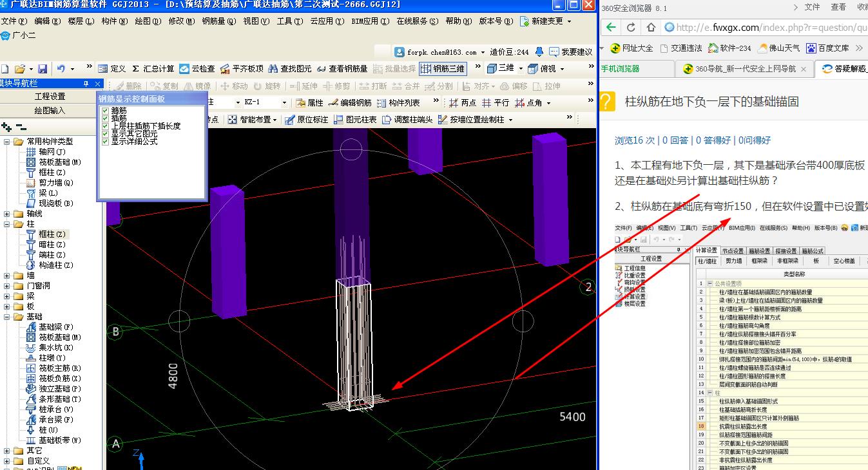The image size is (868, 470).
Task: Expand the 墙 tree node
Action: pos(7,276)
